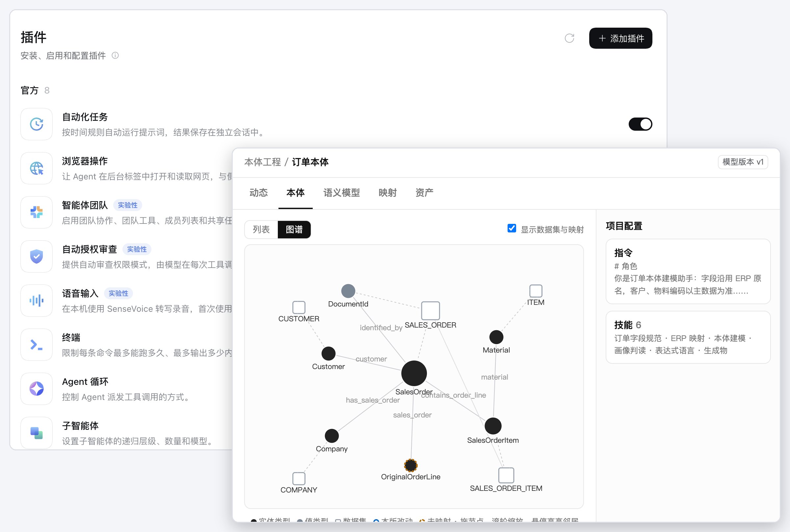Click the 浏览器操作 globe icon
The image size is (790, 532).
37,168
